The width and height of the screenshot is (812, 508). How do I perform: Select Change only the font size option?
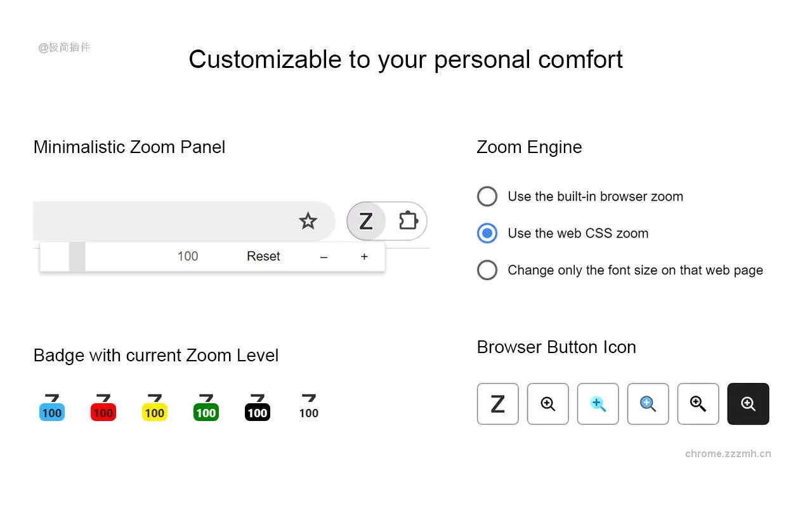tap(487, 270)
